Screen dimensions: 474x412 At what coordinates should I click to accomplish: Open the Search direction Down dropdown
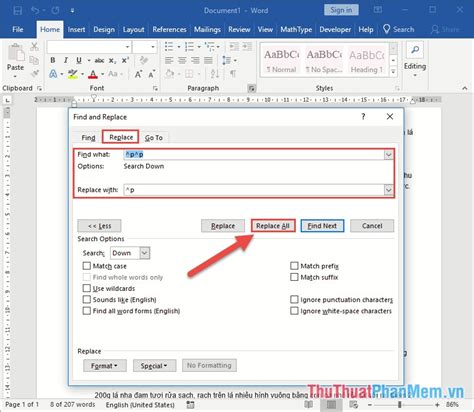tap(144, 253)
